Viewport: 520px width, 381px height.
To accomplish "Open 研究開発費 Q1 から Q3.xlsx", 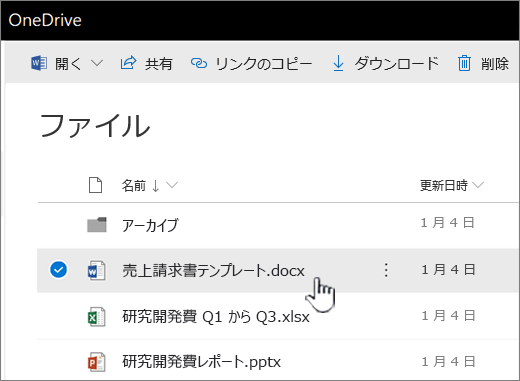I will click(216, 316).
